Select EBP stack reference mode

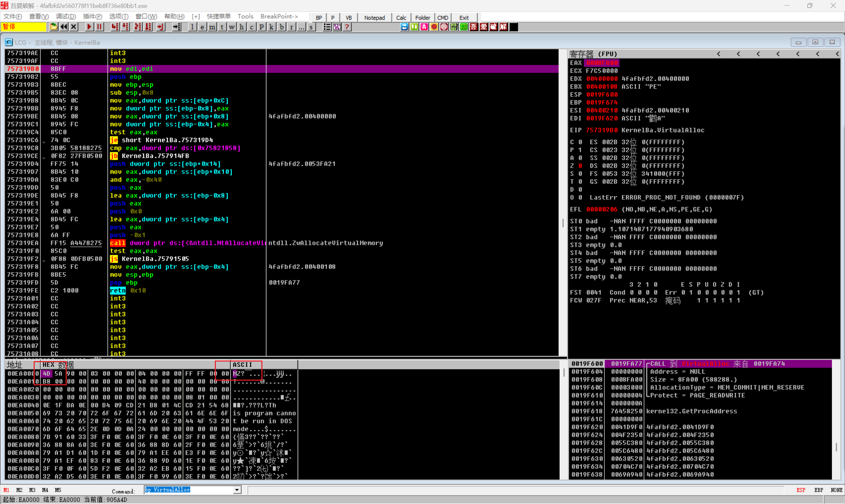819,490
